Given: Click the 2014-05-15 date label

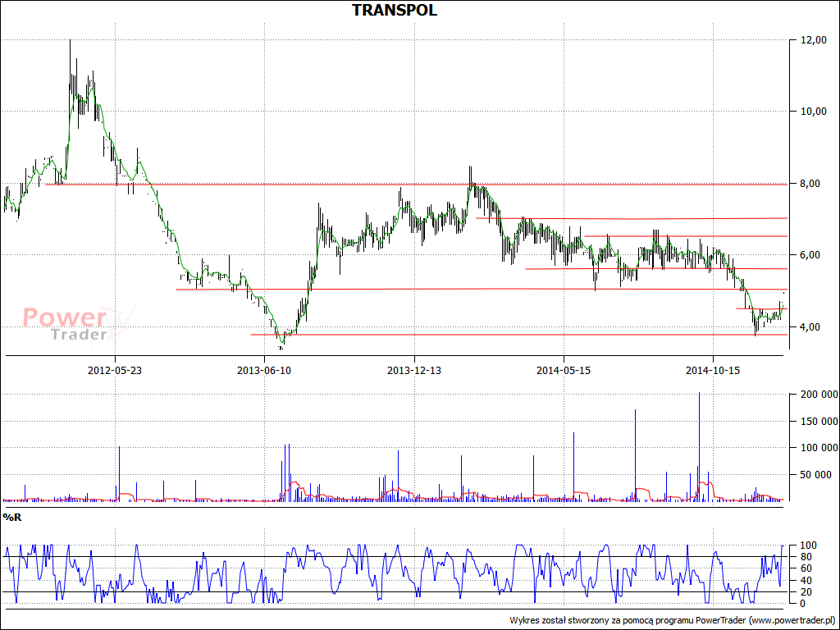Looking at the screenshot, I should [x=564, y=370].
